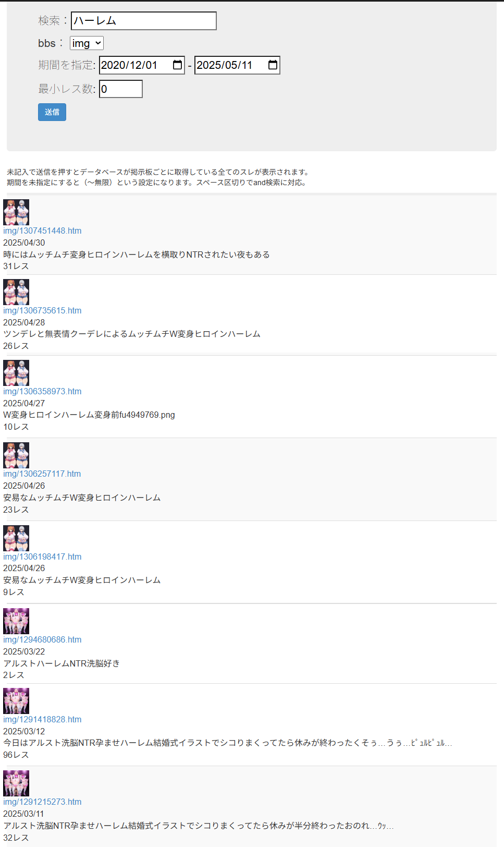The height and width of the screenshot is (847, 504).
Task: Click thumbnail of the 2025/03/12 thread
Action: 16,701
